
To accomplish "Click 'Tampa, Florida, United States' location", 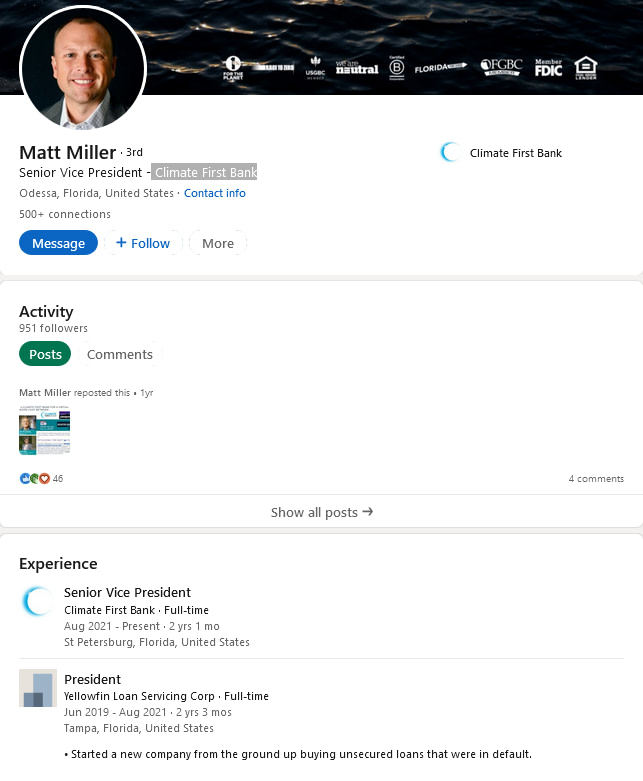I will click(x=138, y=728).
